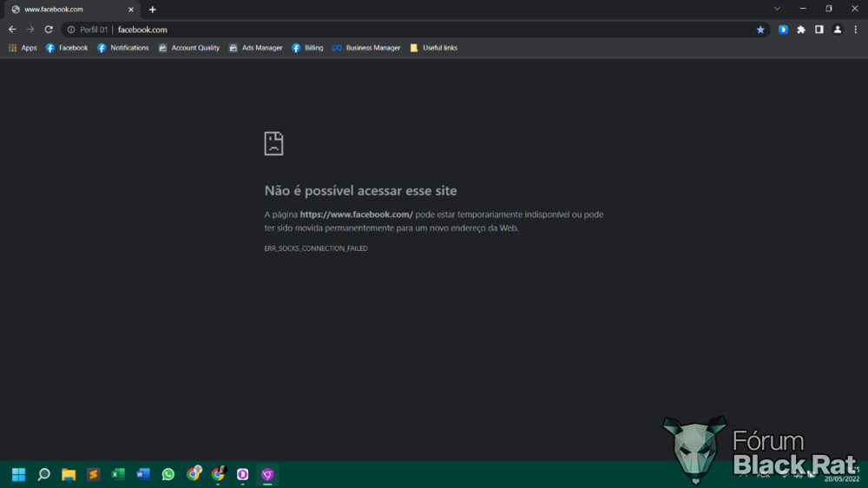
Task: Open WhatsApp from the taskbar
Action: (168, 475)
